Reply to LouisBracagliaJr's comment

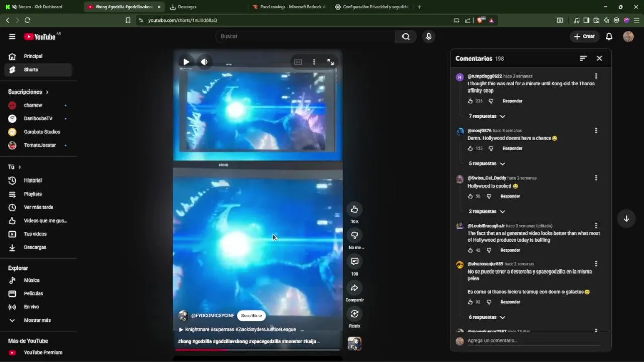point(510,250)
